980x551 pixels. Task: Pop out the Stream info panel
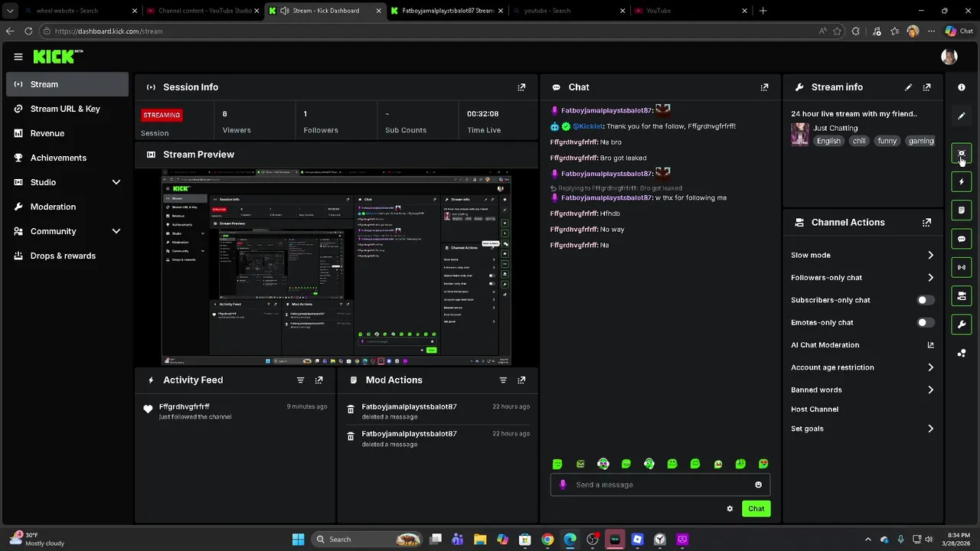click(926, 87)
